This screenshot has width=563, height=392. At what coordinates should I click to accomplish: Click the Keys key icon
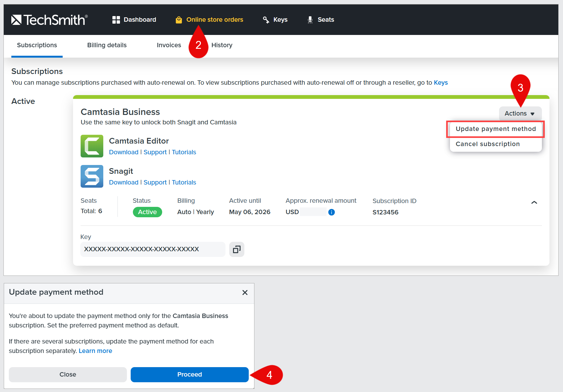(266, 20)
